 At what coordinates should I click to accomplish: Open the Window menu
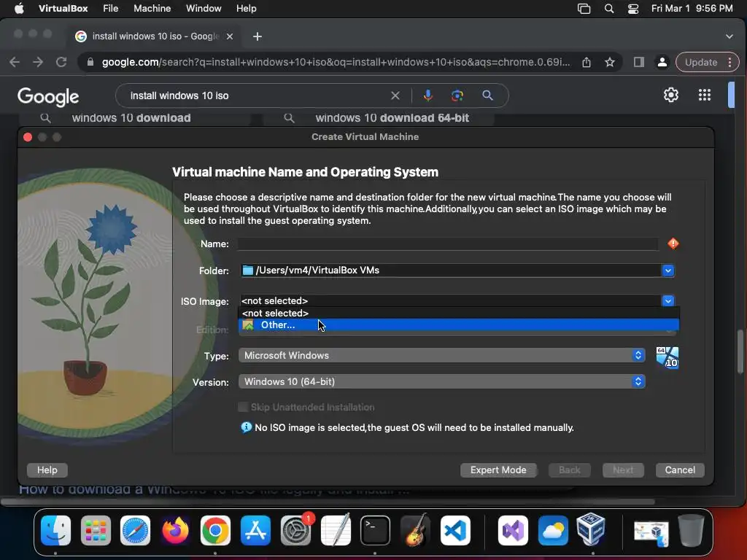(x=204, y=9)
